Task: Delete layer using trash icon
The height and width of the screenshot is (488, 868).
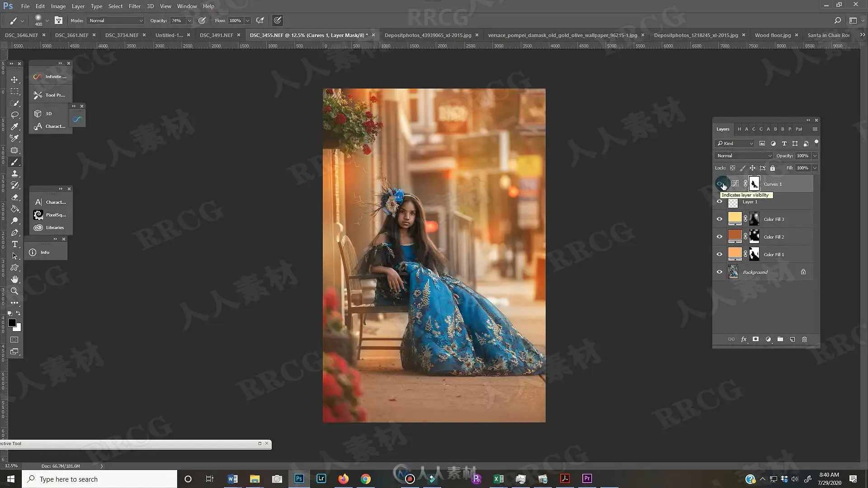Action: click(805, 339)
